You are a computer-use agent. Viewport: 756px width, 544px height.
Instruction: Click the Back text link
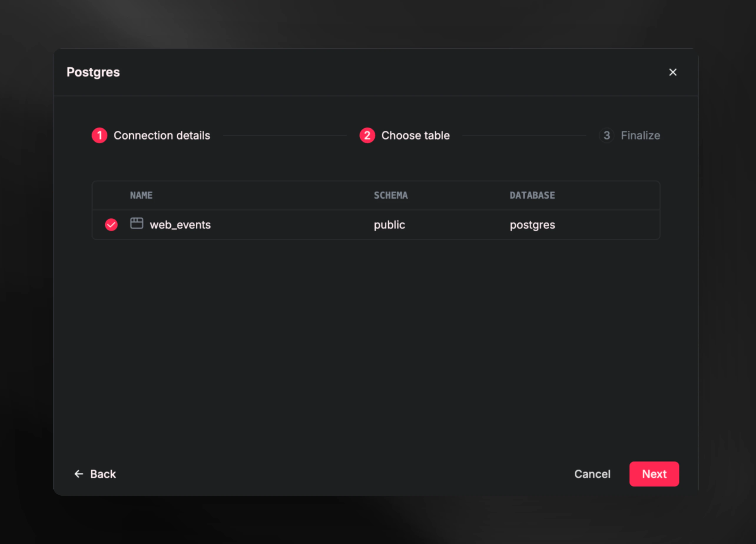(x=103, y=474)
